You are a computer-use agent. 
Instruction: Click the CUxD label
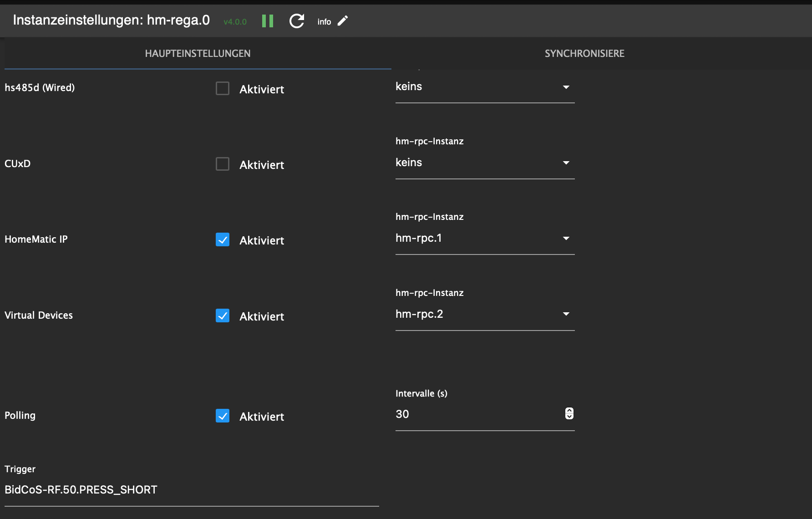coord(17,163)
